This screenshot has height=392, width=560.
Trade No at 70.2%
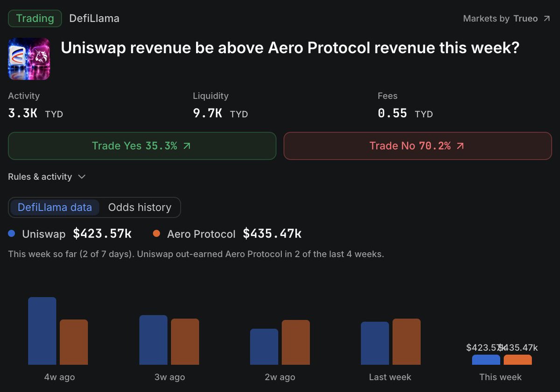[x=418, y=146]
